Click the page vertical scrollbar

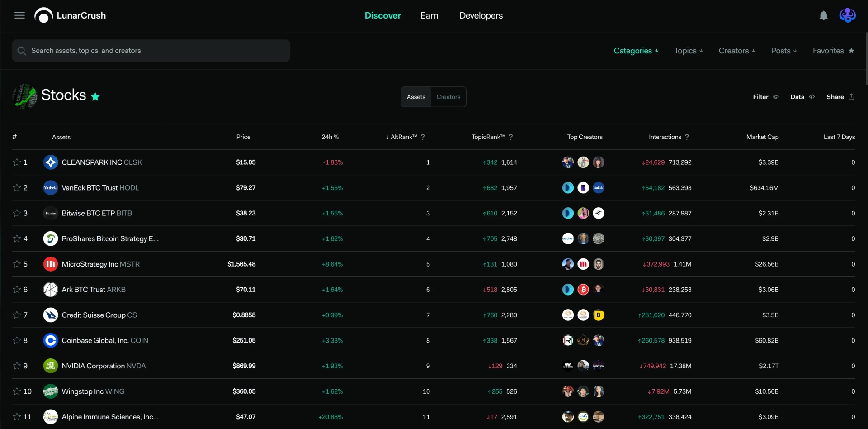(866, 59)
